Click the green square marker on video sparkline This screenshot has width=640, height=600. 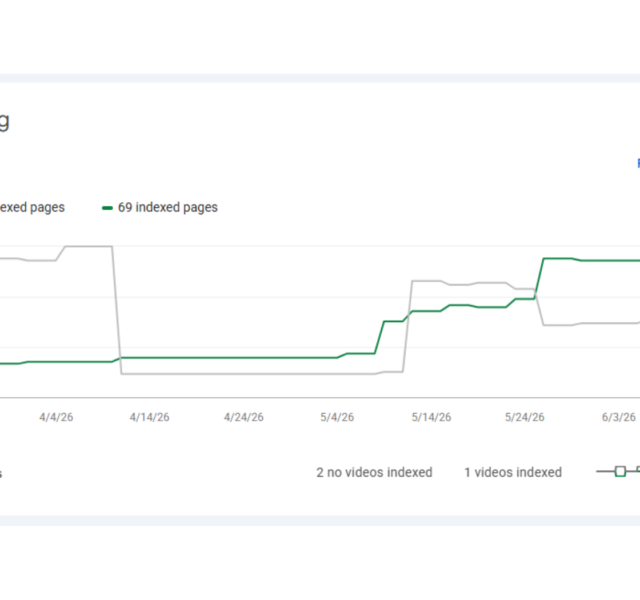pyautogui.click(x=620, y=471)
